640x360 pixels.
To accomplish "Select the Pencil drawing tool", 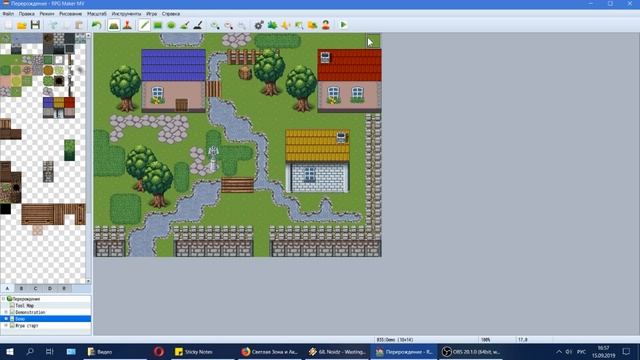I will tap(144, 25).
